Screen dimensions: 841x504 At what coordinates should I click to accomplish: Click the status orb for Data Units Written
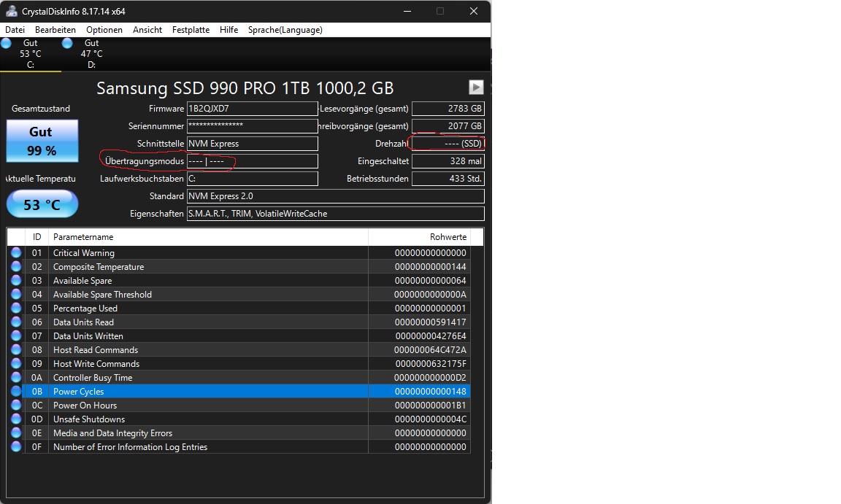pos(16,336)
